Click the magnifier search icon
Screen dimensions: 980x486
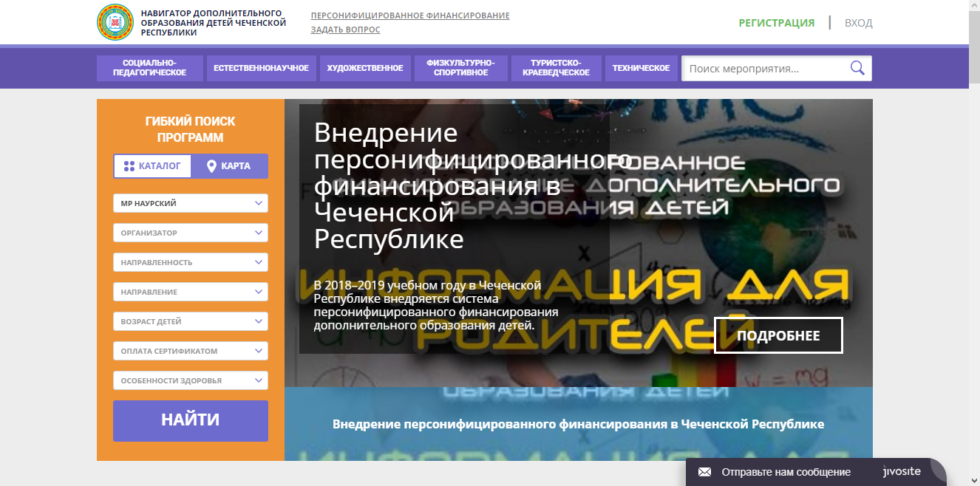857,69
